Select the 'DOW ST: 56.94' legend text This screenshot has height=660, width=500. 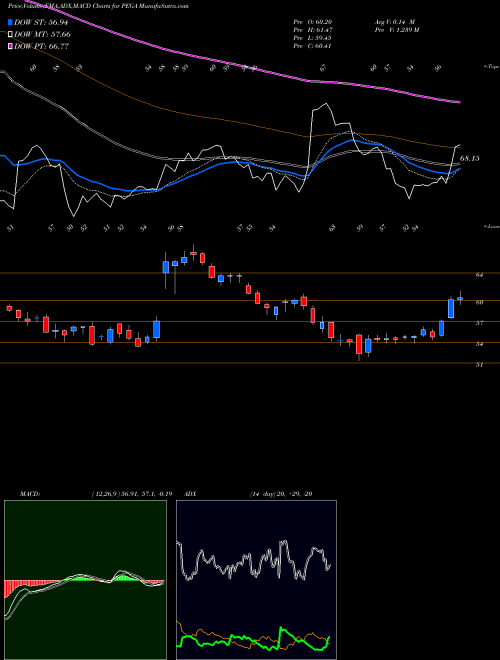pyautogui.click(x=41, y=22)
